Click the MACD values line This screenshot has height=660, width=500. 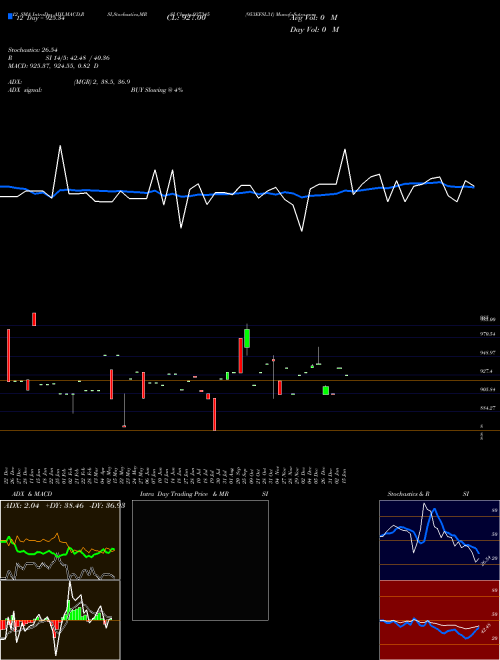pos(53,66)
